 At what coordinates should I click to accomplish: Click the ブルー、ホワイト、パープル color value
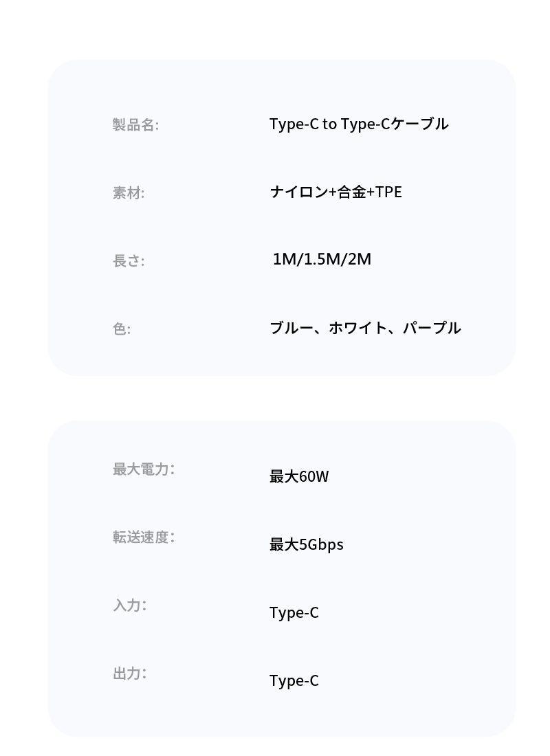365,328
